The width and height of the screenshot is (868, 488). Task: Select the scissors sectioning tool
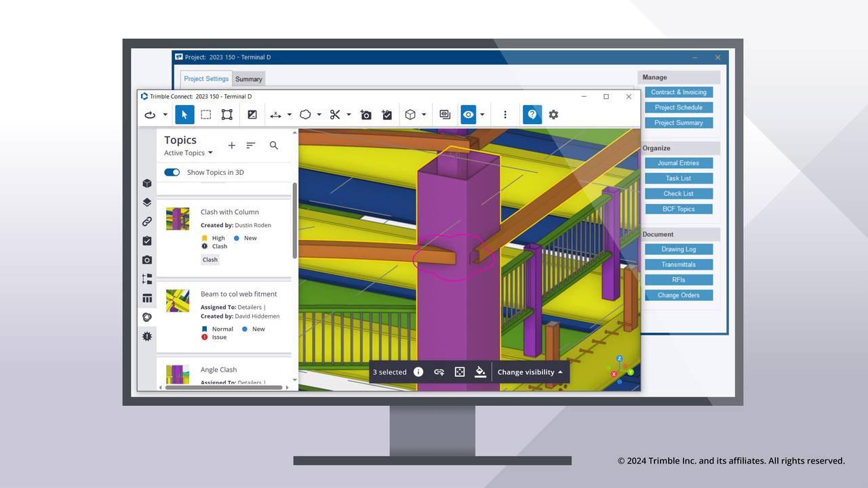(x=335, y=114)
